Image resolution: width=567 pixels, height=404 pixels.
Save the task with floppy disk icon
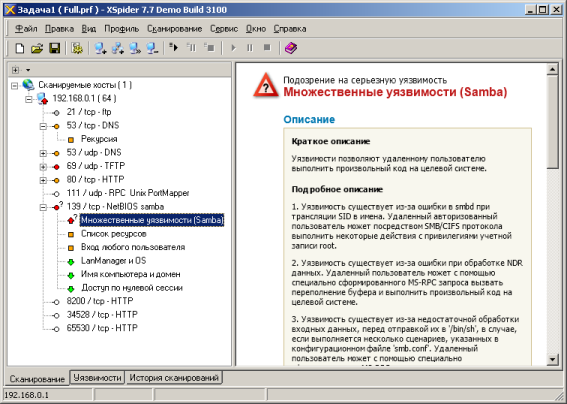54,48
